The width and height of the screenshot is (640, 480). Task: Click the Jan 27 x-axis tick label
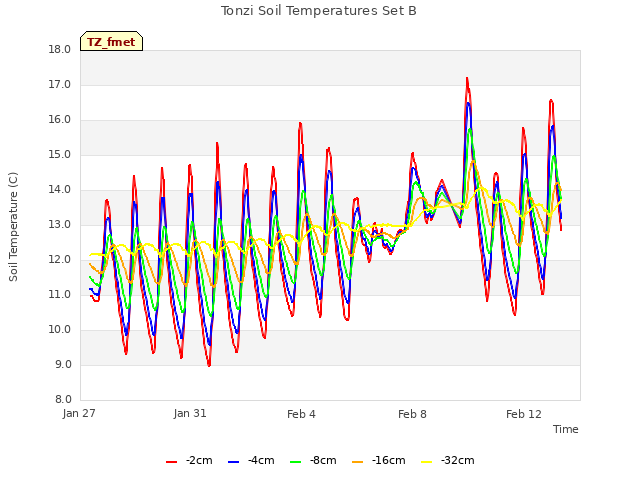pyautogui.click(x=79, y=413)
